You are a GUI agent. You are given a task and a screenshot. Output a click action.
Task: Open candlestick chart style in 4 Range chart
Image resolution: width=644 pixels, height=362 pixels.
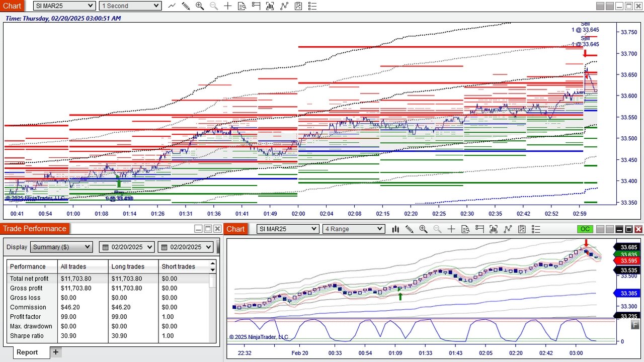395,229
